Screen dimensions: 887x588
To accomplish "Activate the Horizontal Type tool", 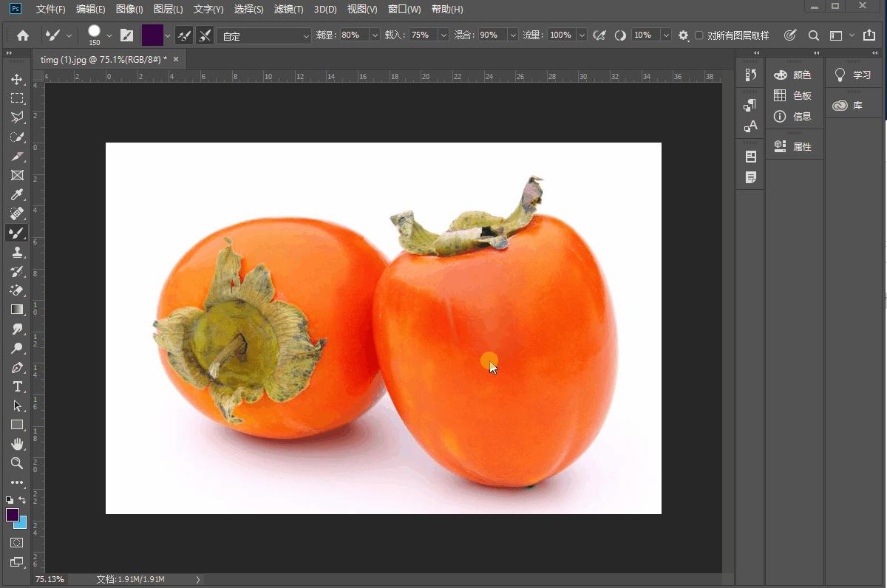I will 17,386.
